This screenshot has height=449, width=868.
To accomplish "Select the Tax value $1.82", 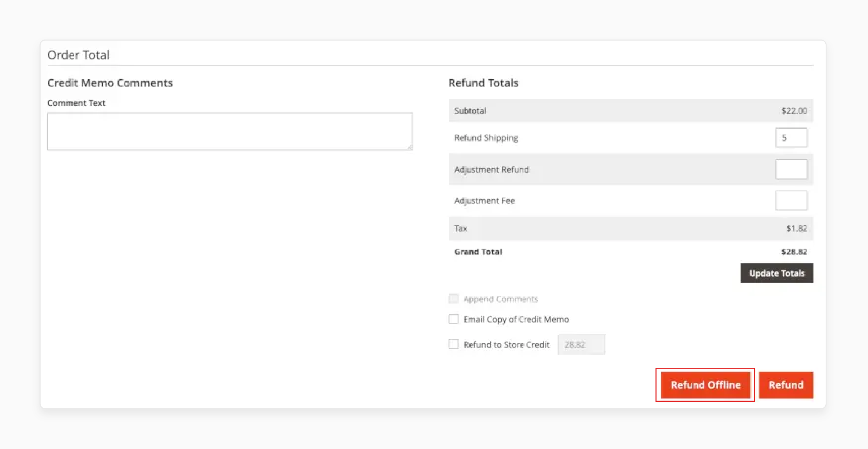I will coord(796,228).
